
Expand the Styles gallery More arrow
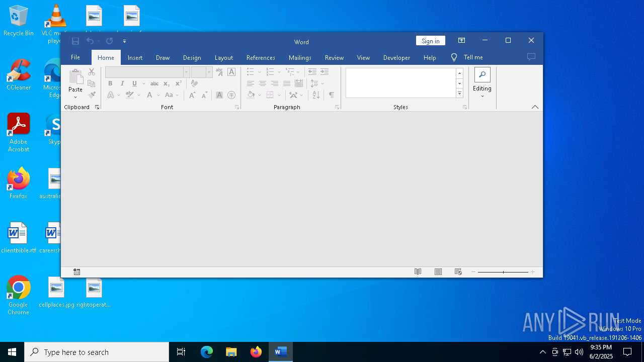tap(459, 94)
